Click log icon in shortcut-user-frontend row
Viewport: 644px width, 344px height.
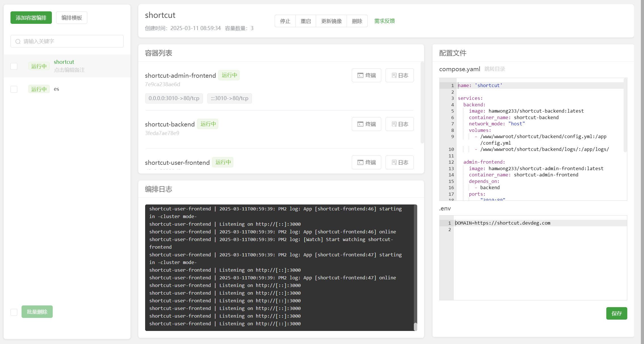point(394,162)
